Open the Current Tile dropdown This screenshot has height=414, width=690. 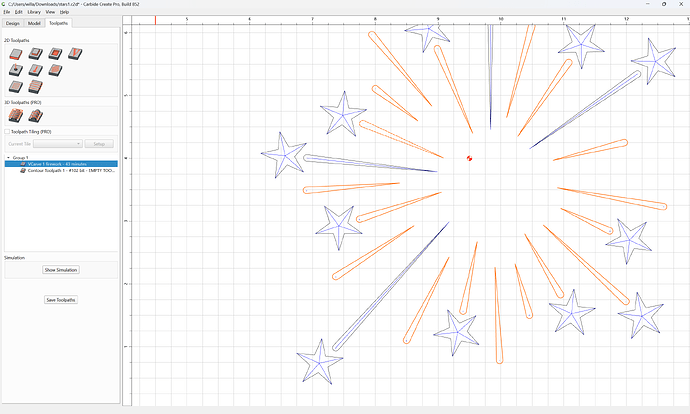pyautogui.click(x=58, y=144)
